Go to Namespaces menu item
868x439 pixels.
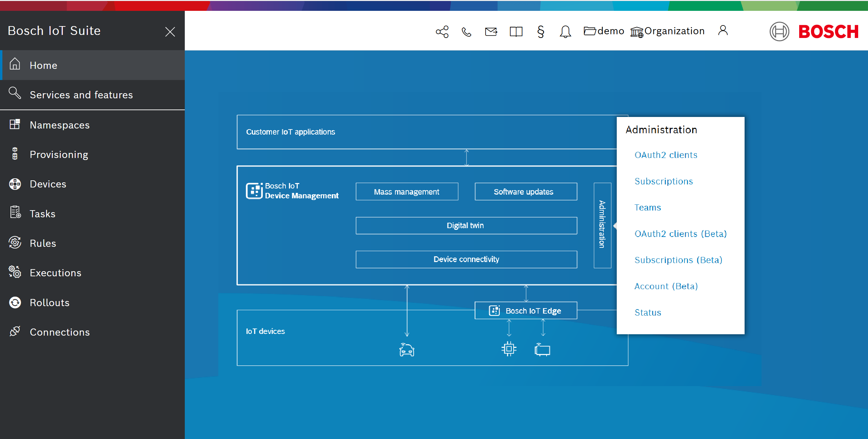tap(92, 125)
